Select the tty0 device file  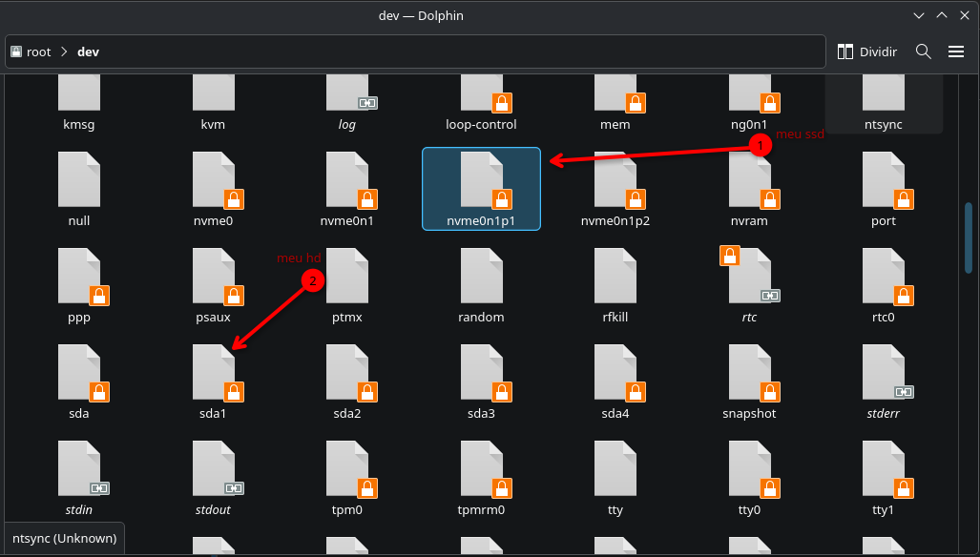749,478
